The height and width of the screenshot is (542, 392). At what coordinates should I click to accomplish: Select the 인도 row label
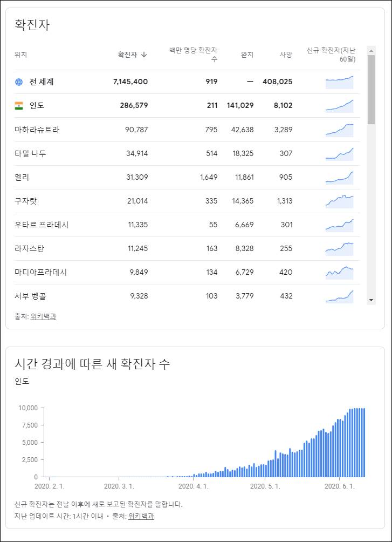[37, 106]
